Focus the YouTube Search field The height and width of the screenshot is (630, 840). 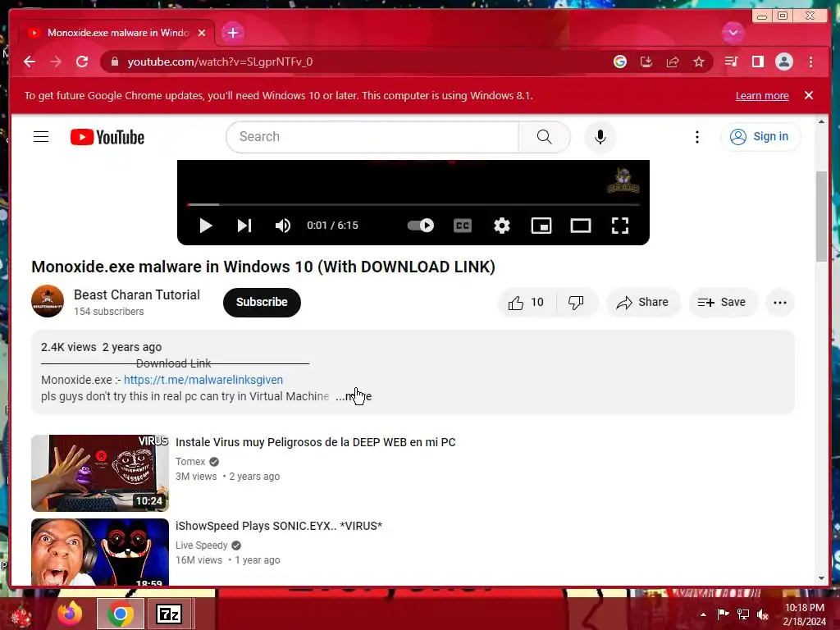coord(372,137)
